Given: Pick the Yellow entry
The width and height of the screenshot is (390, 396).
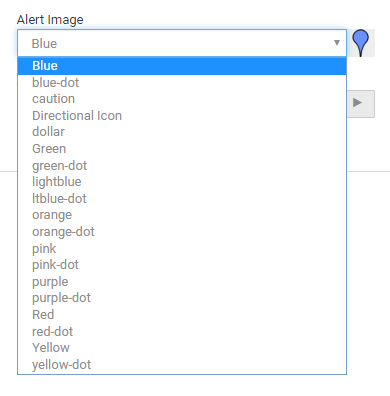Looking at the screenshot, I should pos(182,348).
